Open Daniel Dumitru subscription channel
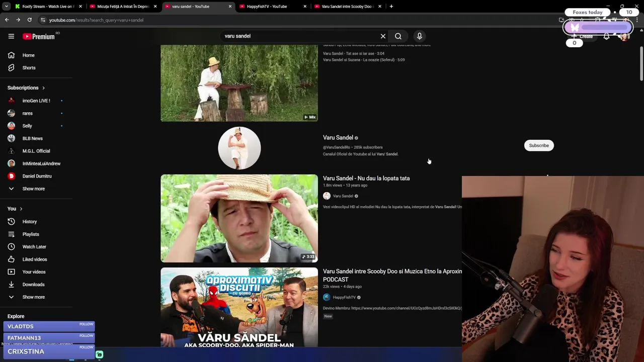This screenshot has width=644, height=362. (36, 176)
